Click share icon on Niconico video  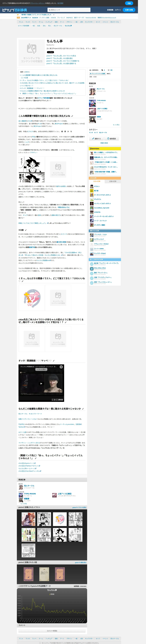(x=61, y=367)
